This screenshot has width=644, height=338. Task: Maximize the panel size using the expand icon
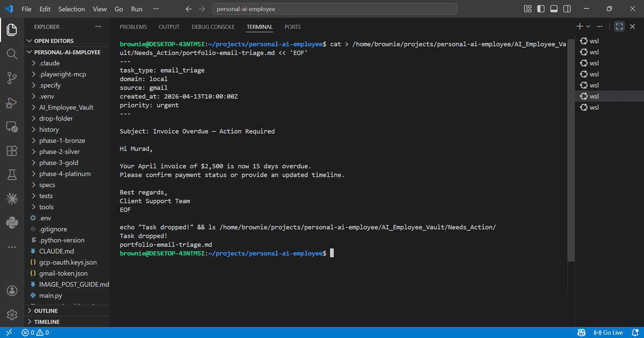pyautogui.click(x=619, y=26)
